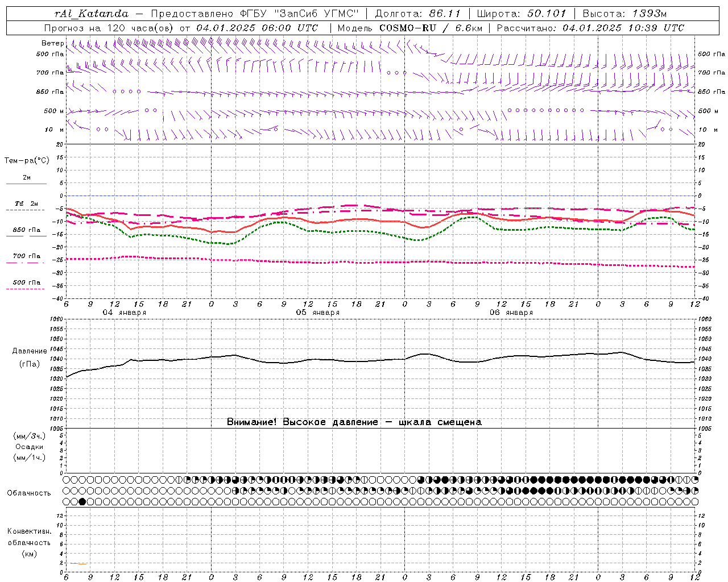The width and height of the screenshot is (728, 582).
Task: Click the warning 'Внимание! Высокое давление — шкала смещена'
Action: click(354, 422)
